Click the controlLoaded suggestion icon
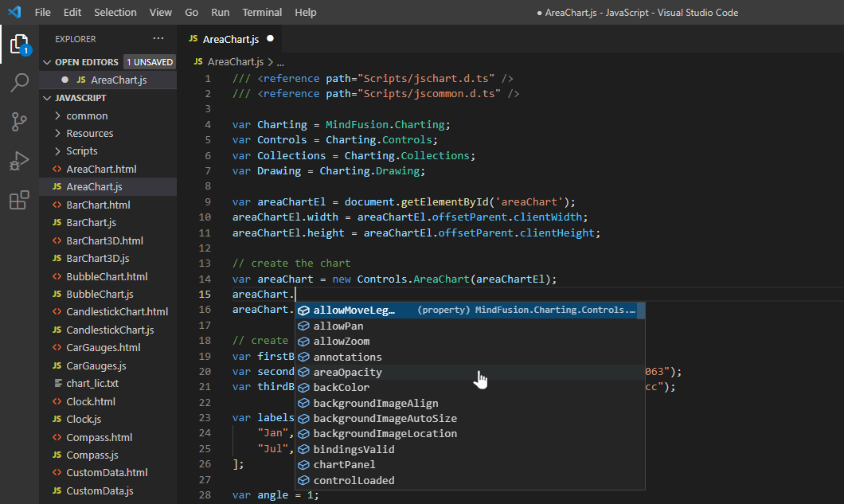 303,480
